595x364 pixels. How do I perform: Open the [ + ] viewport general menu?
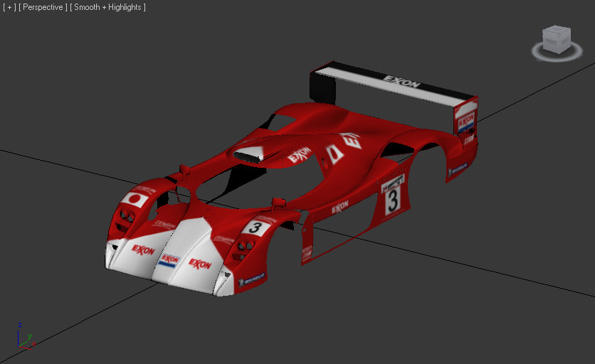point(9,7)
